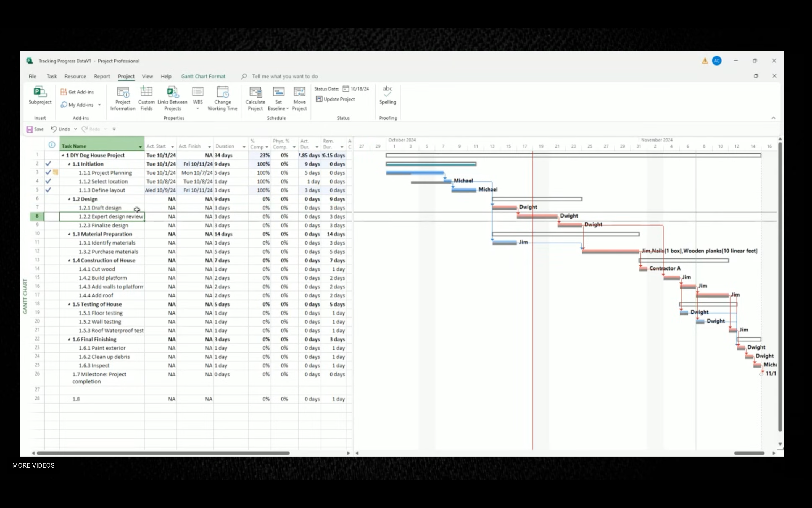Open the Task Name column filter dropdown

[140, 147]
